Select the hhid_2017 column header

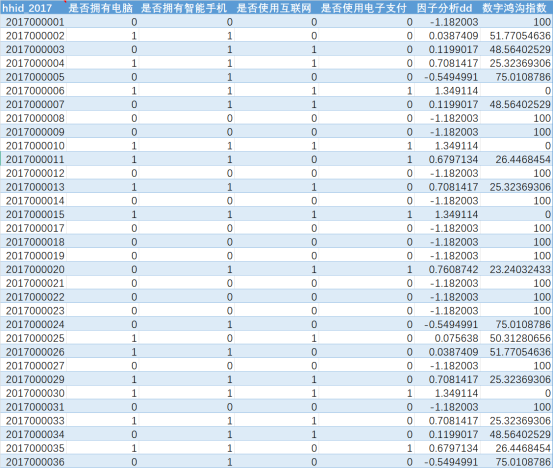point(34,8)
